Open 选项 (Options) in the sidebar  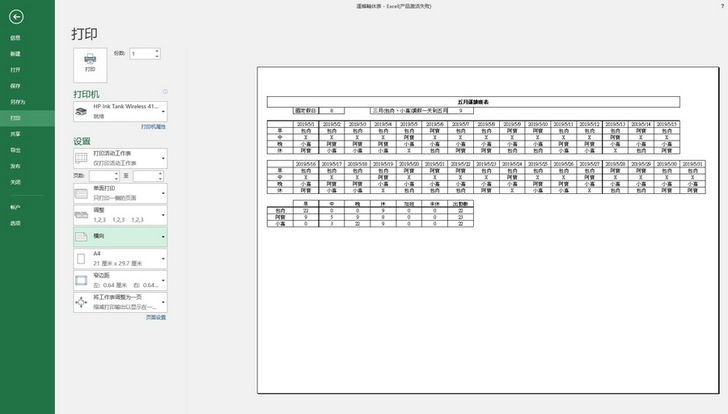tap(15, 222)
